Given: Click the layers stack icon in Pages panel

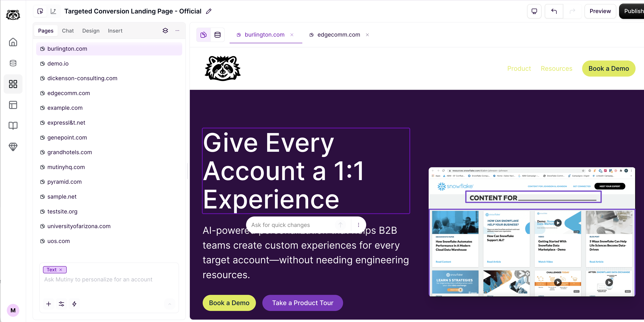Looking at the screenshot, I should [x=165, y=31].
